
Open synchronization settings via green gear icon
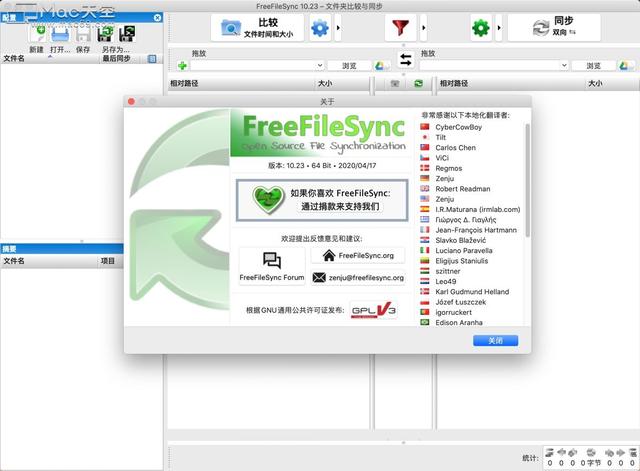click(x=480, y=28)
